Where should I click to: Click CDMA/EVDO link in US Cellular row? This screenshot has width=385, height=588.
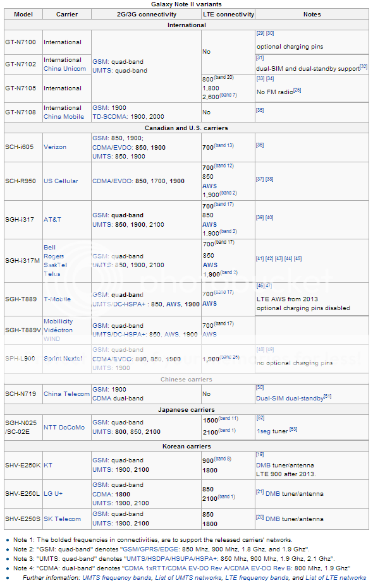point(112,181)
